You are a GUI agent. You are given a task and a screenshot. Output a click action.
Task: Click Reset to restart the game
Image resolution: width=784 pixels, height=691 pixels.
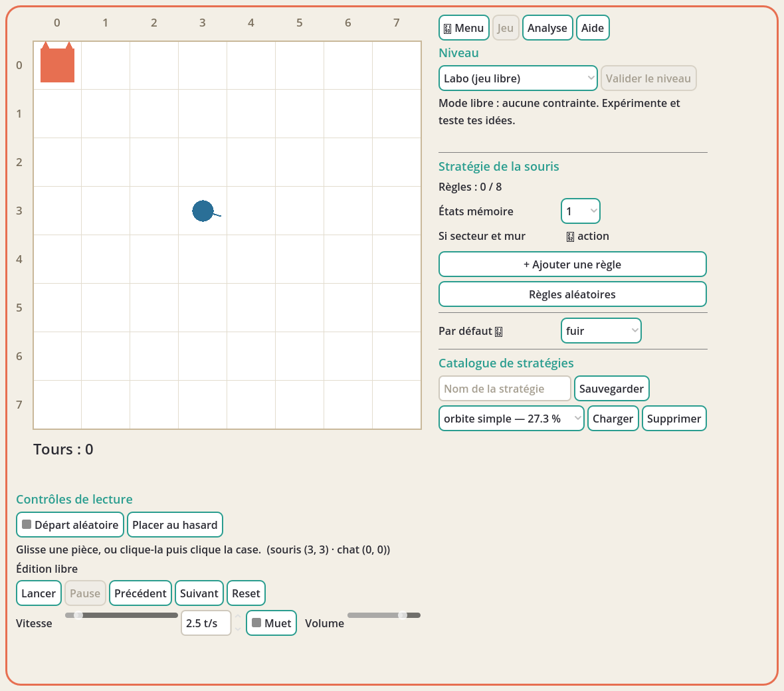click(246, 593)
